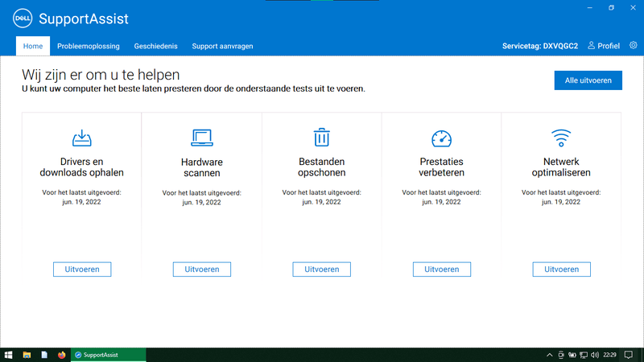Click the webcam tray icon
The width and height of the screenshot is (644, 362).
[x=561, y=355]
